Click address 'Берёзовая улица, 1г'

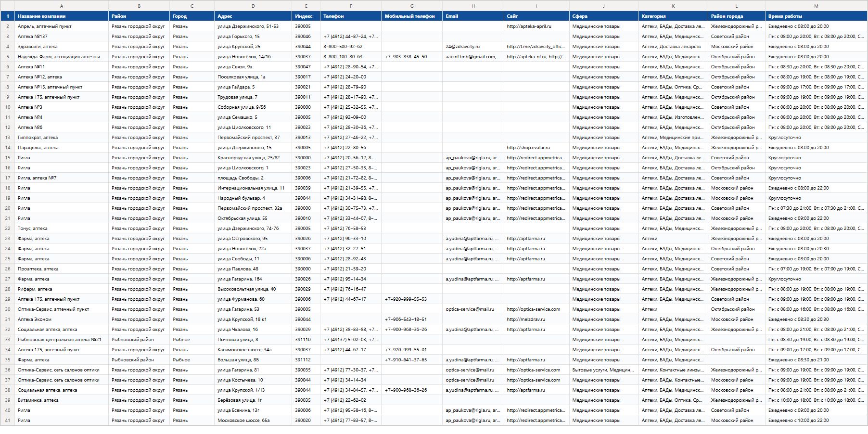click(x=253, y=400)
